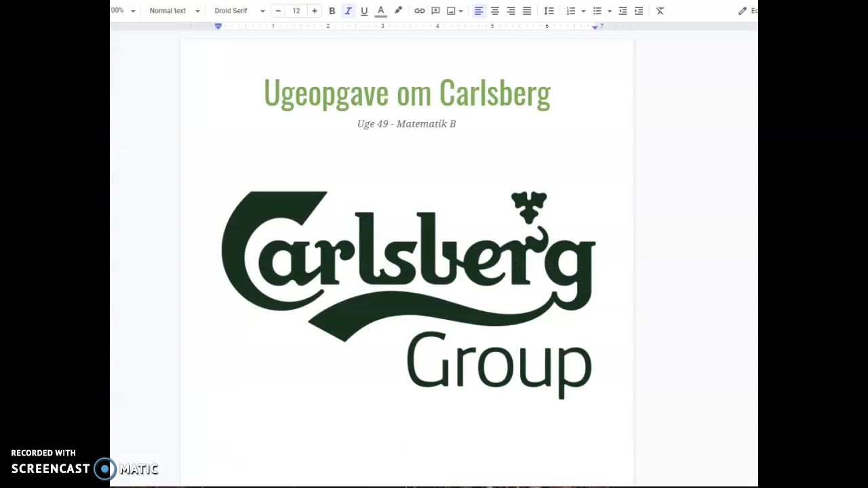The image size is (868, 488).
Task: Select the Carlsberg Group logo image
Action: pyautogui.click(x=408, y=295)
